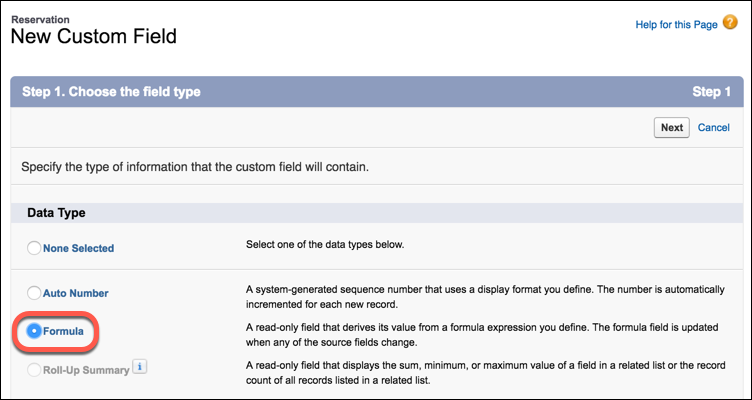Open the Help for this Page link
Image resolution: width=752 pixels, height=400 pixels.
click(676, 24)
